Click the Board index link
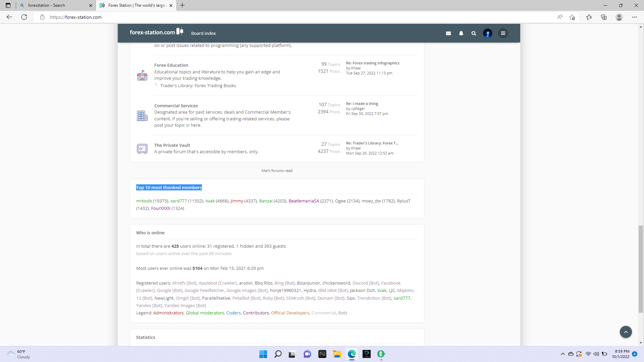Screen dimensions: 644x362 [x=203, y=33]
